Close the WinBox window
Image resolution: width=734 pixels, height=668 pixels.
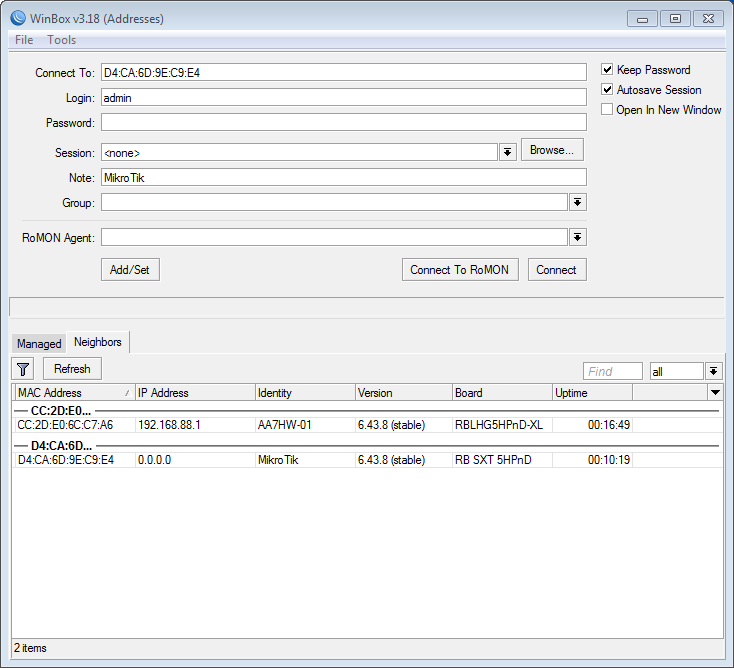(708, 19)
